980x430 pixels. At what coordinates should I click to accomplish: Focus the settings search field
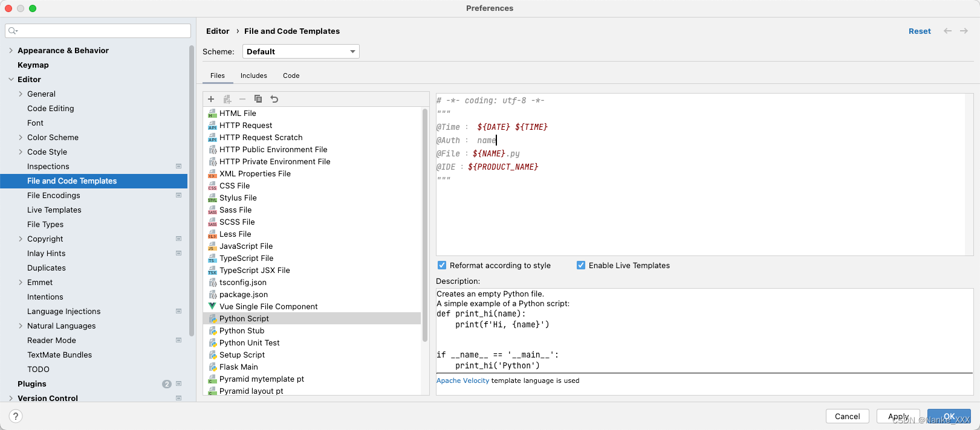[x=98, y=31]
